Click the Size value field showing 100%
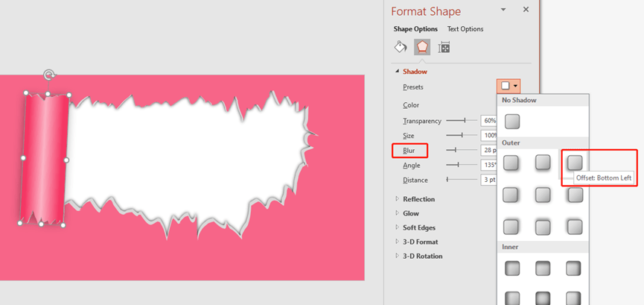Screen dimensions: 644x305 [x=488, y=136]
